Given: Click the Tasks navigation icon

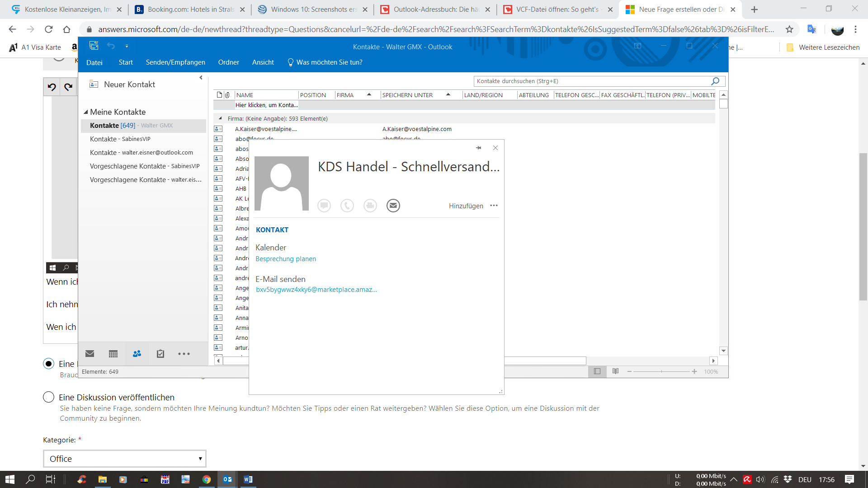Looking at the screenshot, I should click(160, 354).
